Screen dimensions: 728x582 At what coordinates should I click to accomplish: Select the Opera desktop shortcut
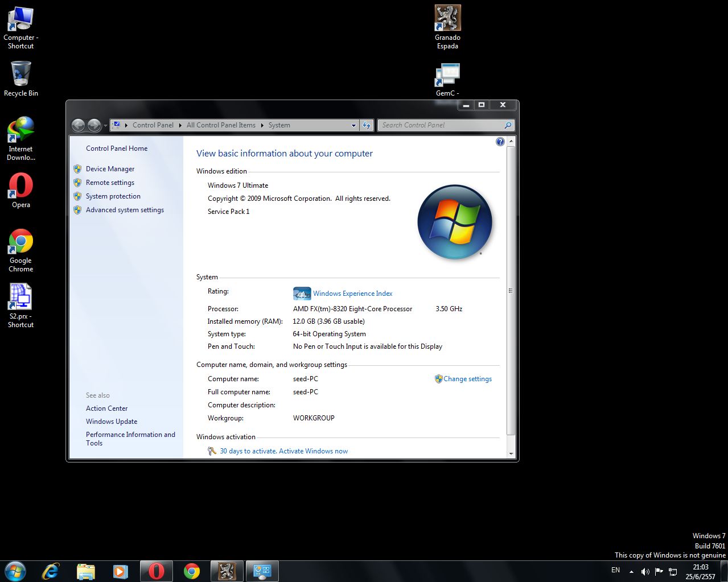point(20,190)
